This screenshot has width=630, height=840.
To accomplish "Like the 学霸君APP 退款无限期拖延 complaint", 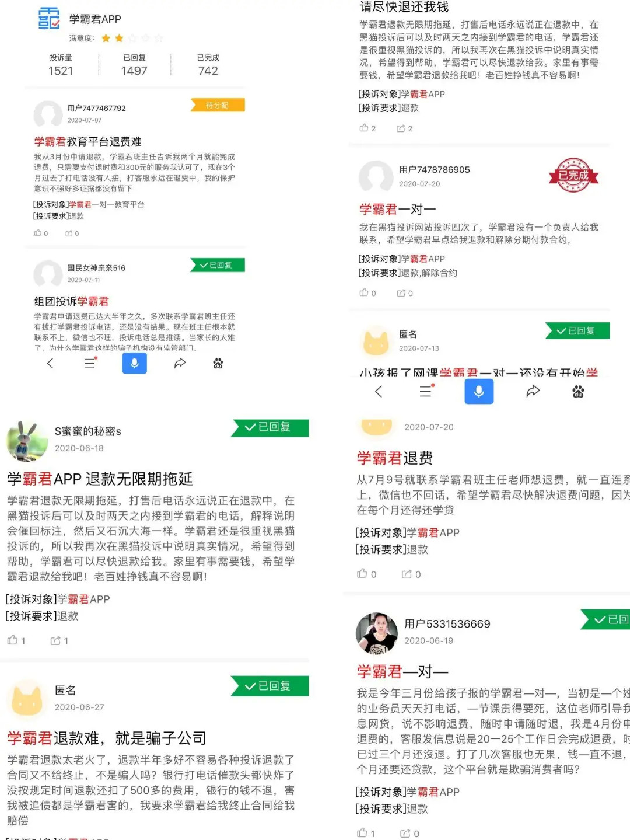I will pos(16,640).
